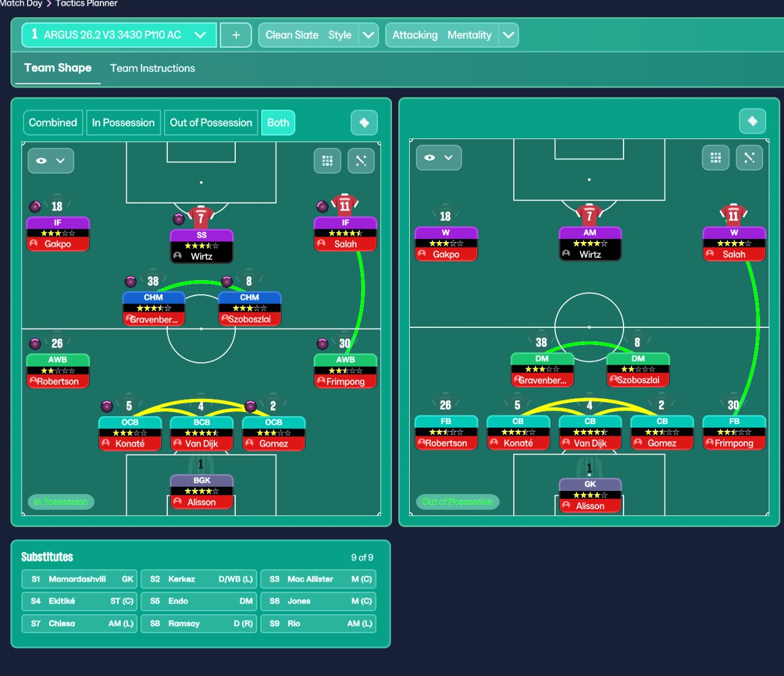The height and width of the screenshot is (676, 784).
Task: Select Frimpong's FB player card
Action: (734, 433)
